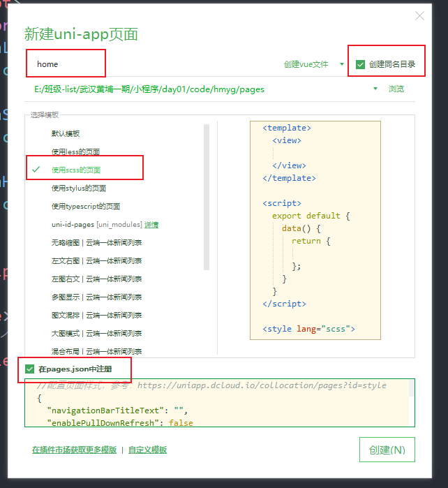Click the uniapp.dcloud.io URL comment line

pyautogui.click(x=211, y=385)
